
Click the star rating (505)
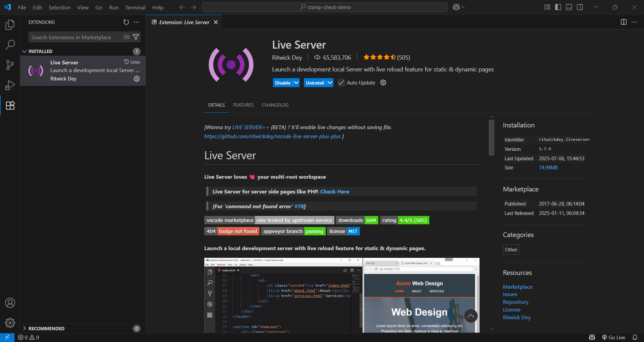(386, 57)
